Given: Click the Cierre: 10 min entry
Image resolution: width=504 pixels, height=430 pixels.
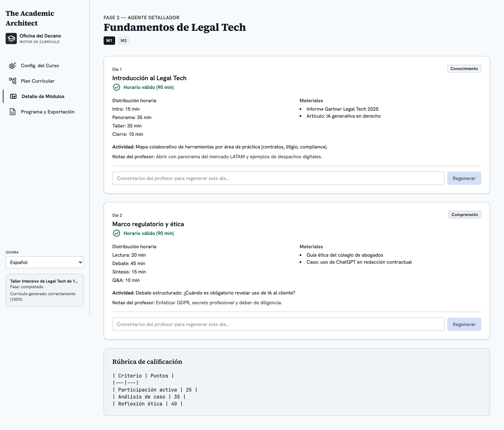Looking at the screenshot, I should (x=128, y=134).
